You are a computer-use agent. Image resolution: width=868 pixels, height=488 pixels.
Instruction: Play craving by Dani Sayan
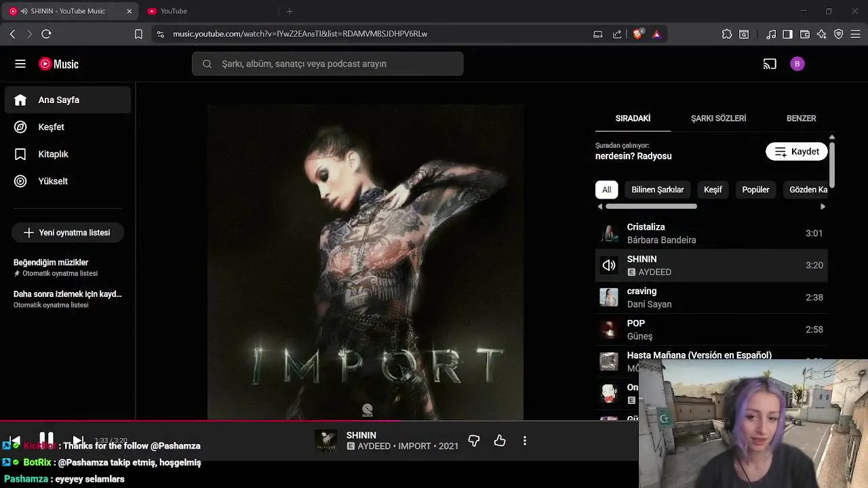pyautogui.click(x=711, y=298)
